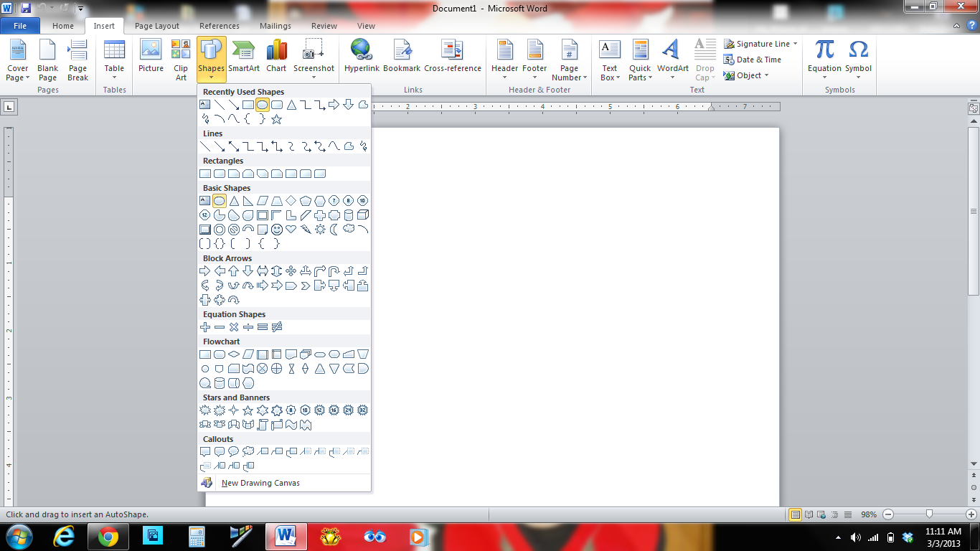
Task: Select the 5-Point Star in Recently Used Shapes
Action: pos(277,119)
